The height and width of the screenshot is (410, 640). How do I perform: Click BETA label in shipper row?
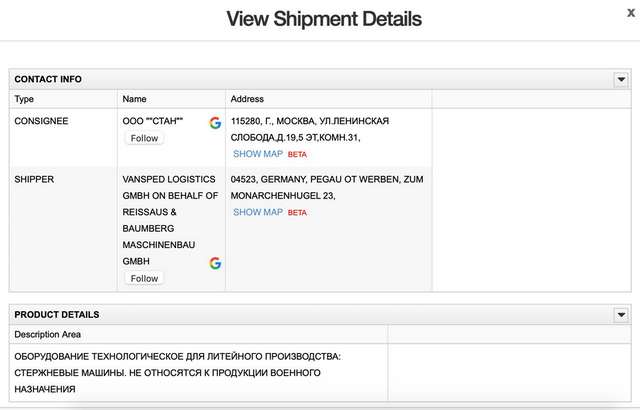click(297, 213)
